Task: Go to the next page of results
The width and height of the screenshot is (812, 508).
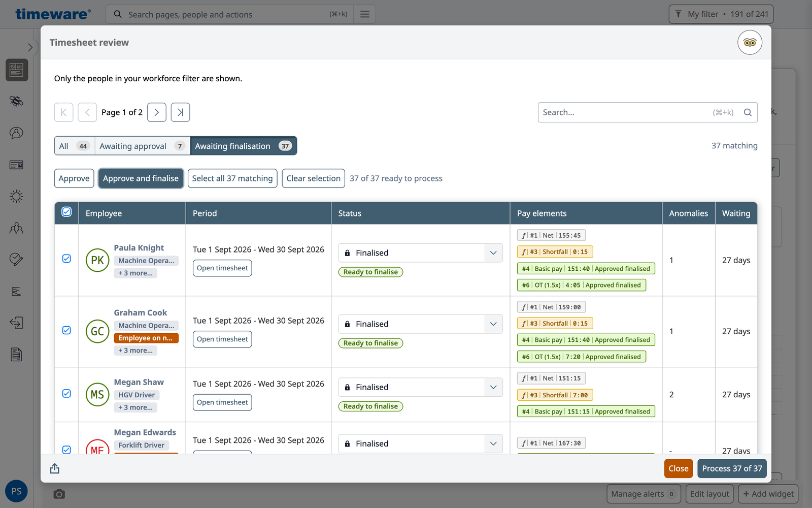Action: (157, 112)
